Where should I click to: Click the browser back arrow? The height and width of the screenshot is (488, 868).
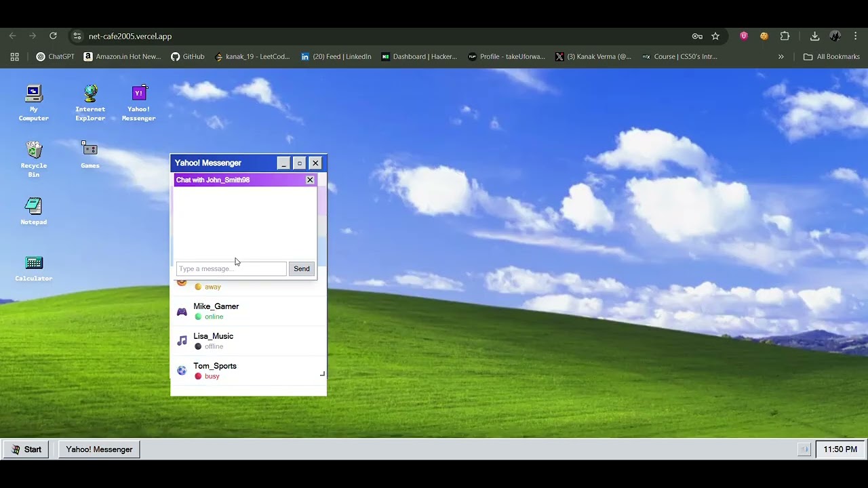pyautogui.click(x=12, y=36)
